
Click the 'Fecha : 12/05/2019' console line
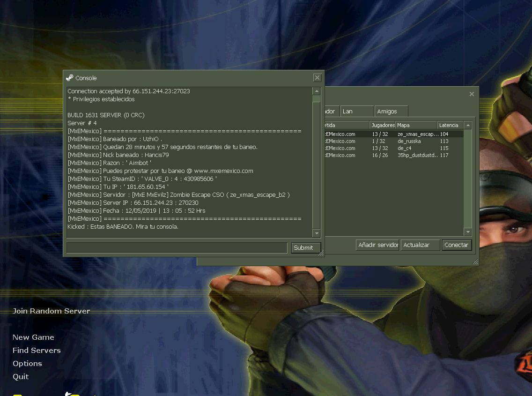[136, 211]
